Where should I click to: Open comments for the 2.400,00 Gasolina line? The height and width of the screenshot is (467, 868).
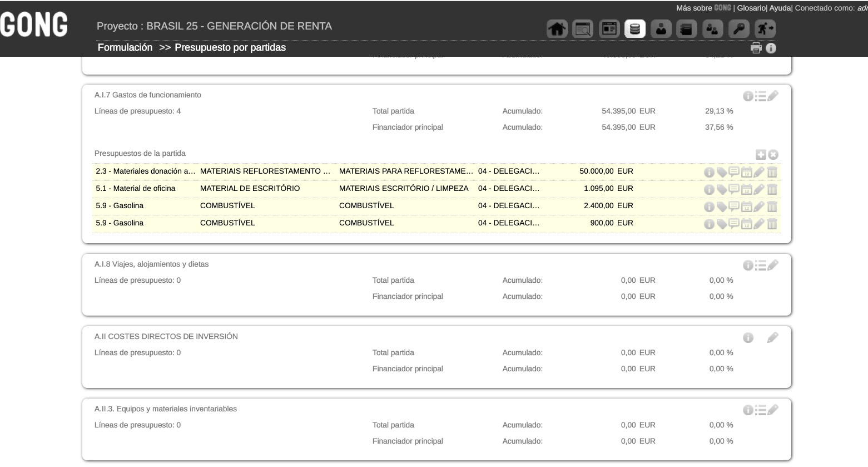click(x=734, y=207)
